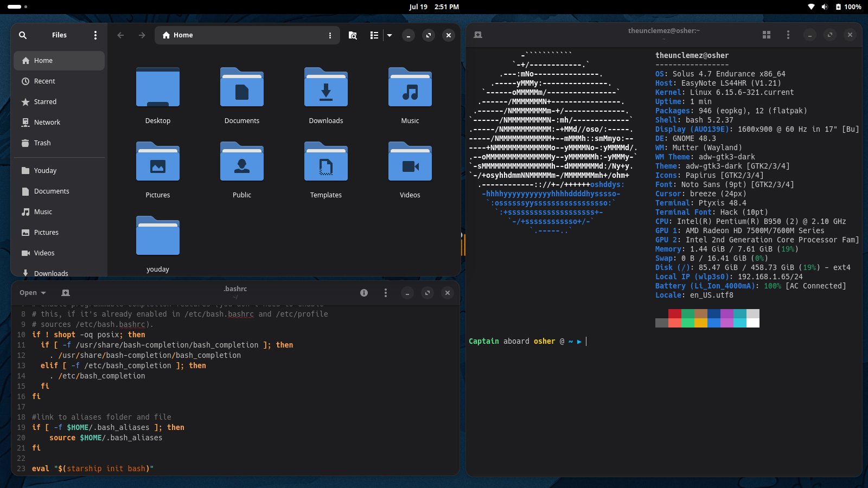Open the Home path bar menu
This screenshot has height=488, width=868.
click(330, 35)
